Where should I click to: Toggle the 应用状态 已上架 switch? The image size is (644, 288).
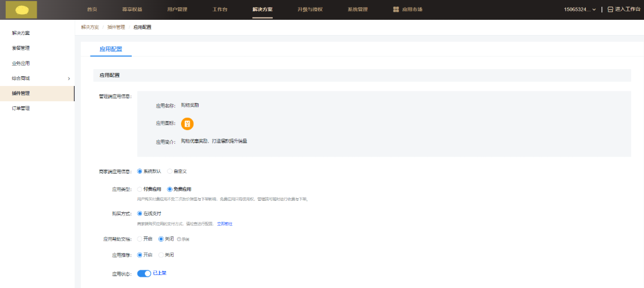pos(144,273)
